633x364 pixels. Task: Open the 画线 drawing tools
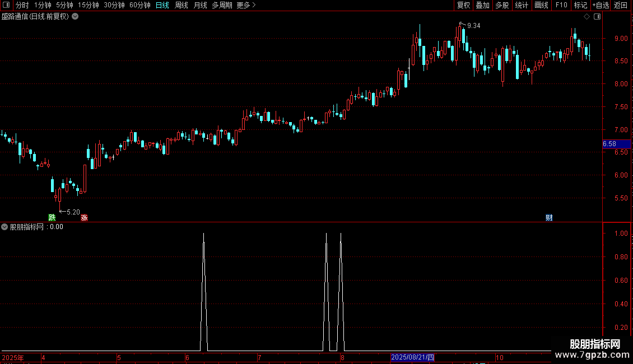point(541,5)
